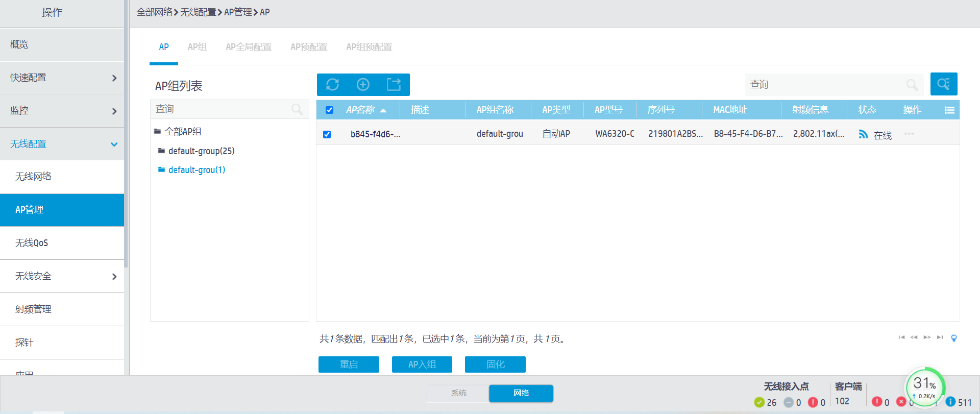Screen dimensions: 980x414
Task: Switch to the AP全局配置 tab
Action: point(249,47)
